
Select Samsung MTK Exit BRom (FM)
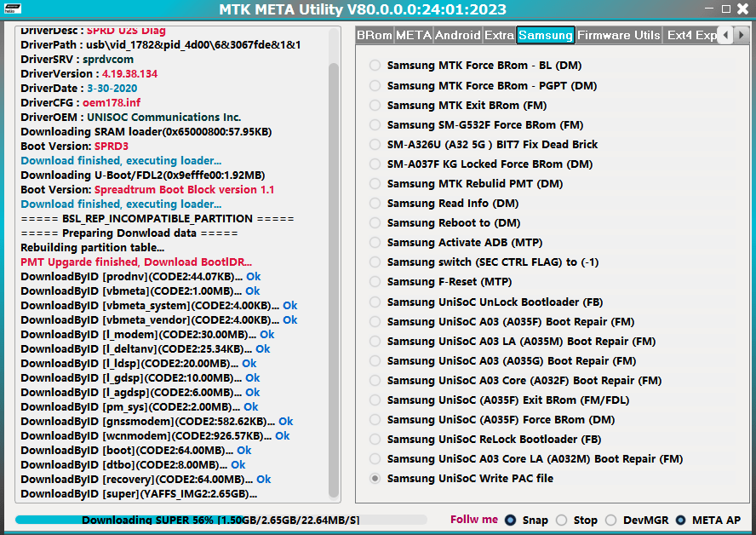(375, 105)
